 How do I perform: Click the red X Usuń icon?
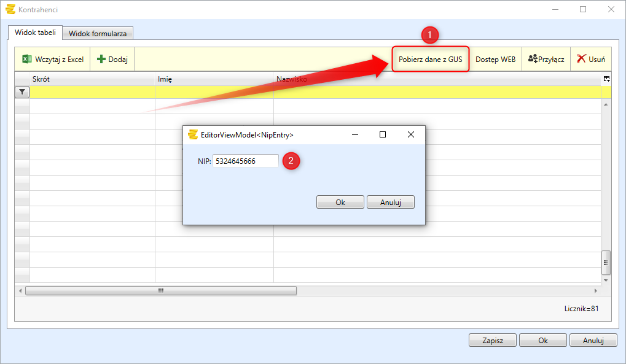click(x=581, y=60)
